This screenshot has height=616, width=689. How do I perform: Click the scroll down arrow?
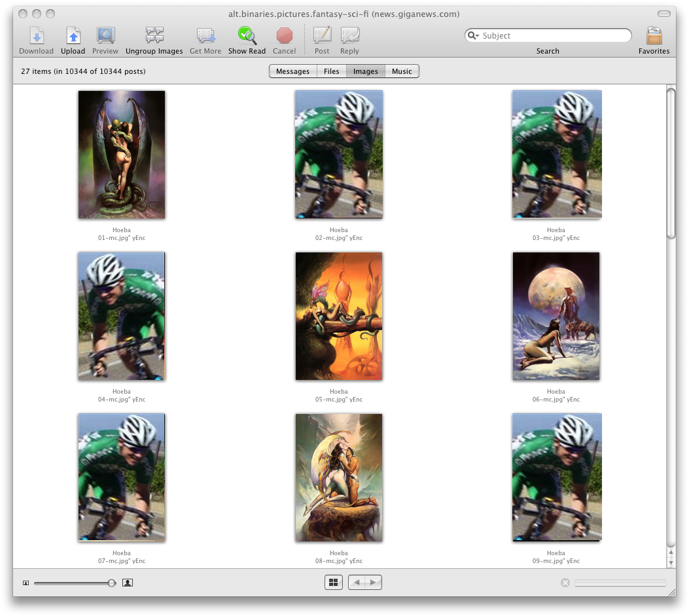tap(671, 562)
